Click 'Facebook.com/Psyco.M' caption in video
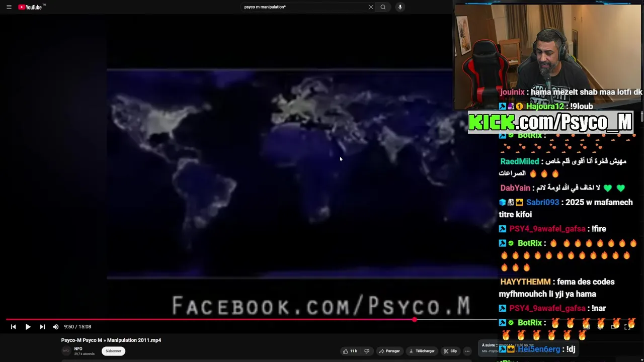The height and width of the screenshot is (362, 644). coord(321,306)
